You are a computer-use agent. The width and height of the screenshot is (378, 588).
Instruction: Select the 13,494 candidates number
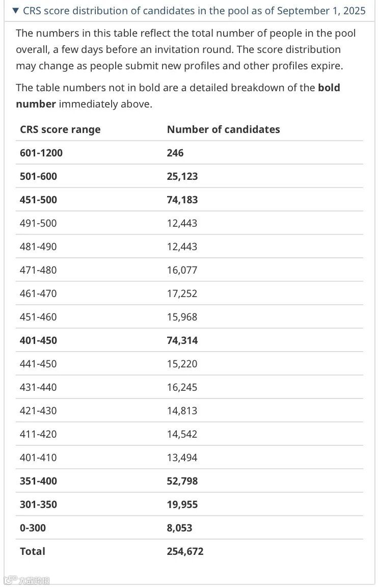(x=182, y=458)
